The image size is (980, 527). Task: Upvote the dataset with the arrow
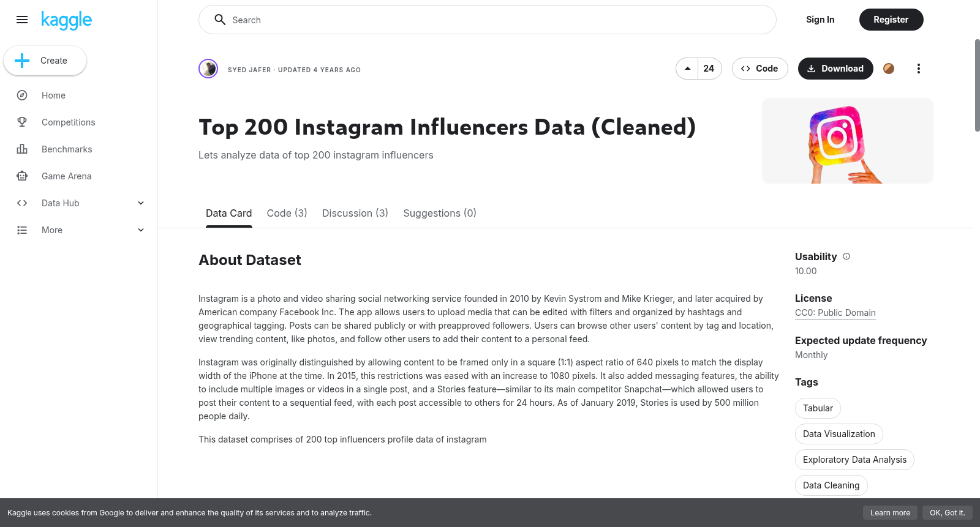(x=687, y=69)
